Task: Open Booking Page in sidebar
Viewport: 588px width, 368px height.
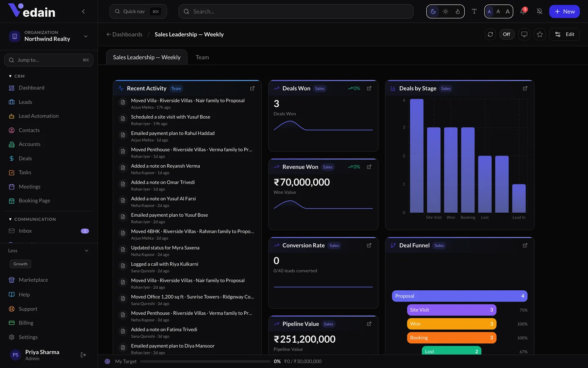Action: pyautogui.click(x=49, y=201)
